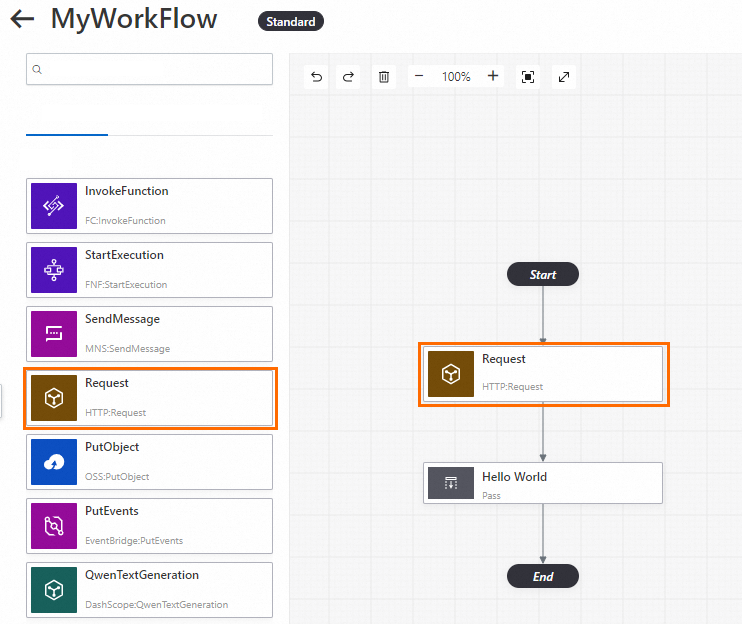Click the QwenTextGeneration title text
The height and width of the screenshot is (624, 742).
[x=142, y=575]
